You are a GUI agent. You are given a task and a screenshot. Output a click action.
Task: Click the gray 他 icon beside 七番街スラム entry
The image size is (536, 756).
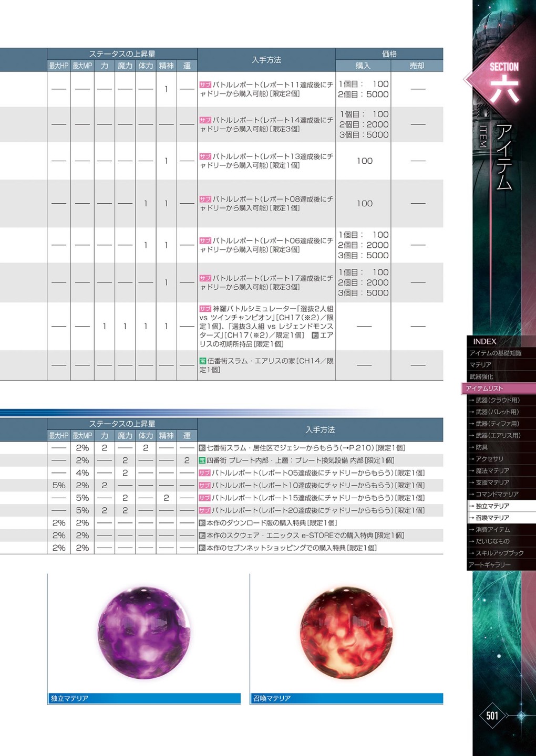click(x=202, y=448)
